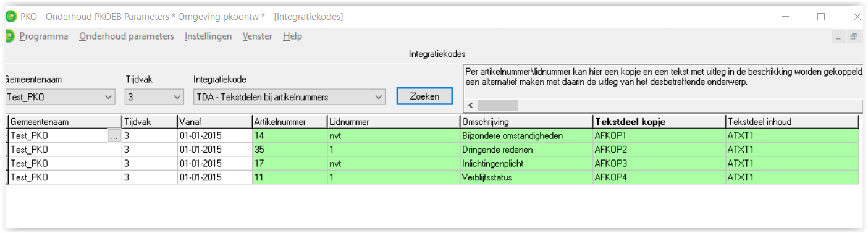Screen dimensions: 868x233
Task: Click the Artikelnummer column header
Action: pyautogui.click(x=290, y=122)
